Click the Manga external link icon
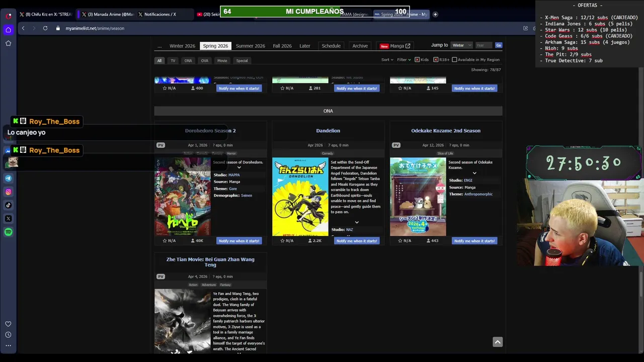Image resolution: width=644 pixels, height=362 pixels. pyautogui.click(x=408, y=46)
